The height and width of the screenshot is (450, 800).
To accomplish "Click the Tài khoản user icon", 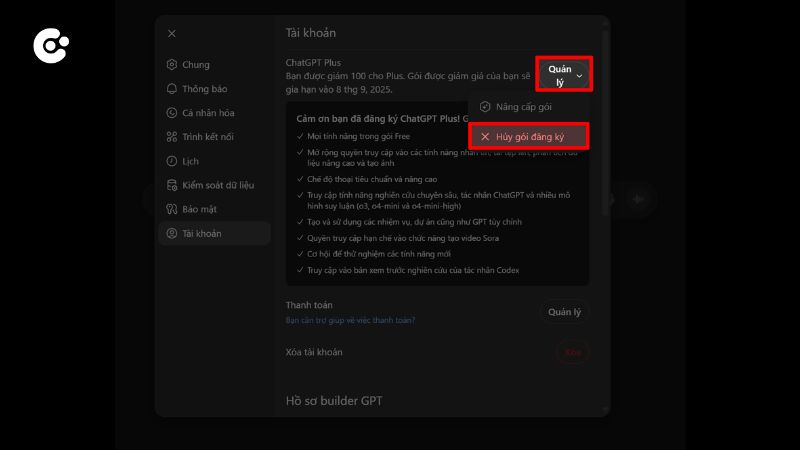I will coord(172,234).
